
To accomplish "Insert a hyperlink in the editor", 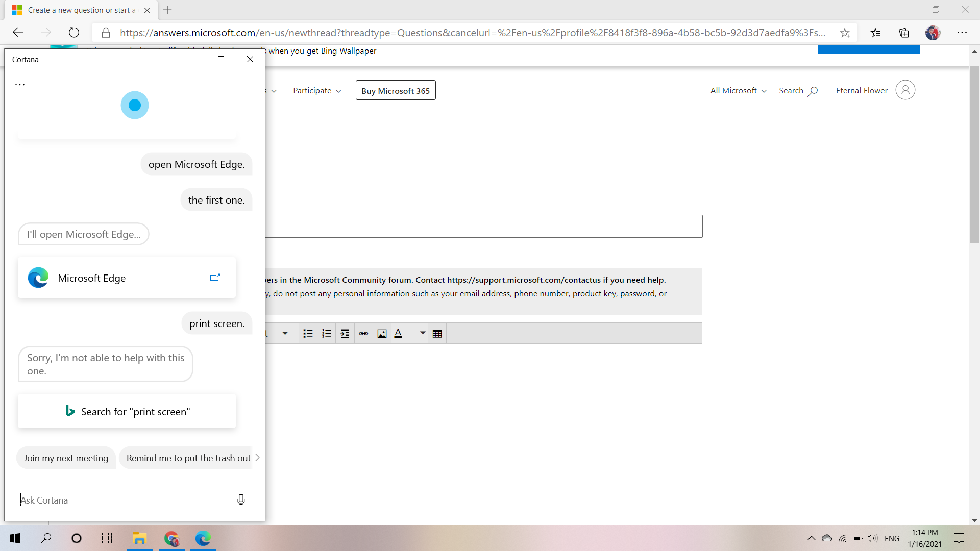I will 363,334.
